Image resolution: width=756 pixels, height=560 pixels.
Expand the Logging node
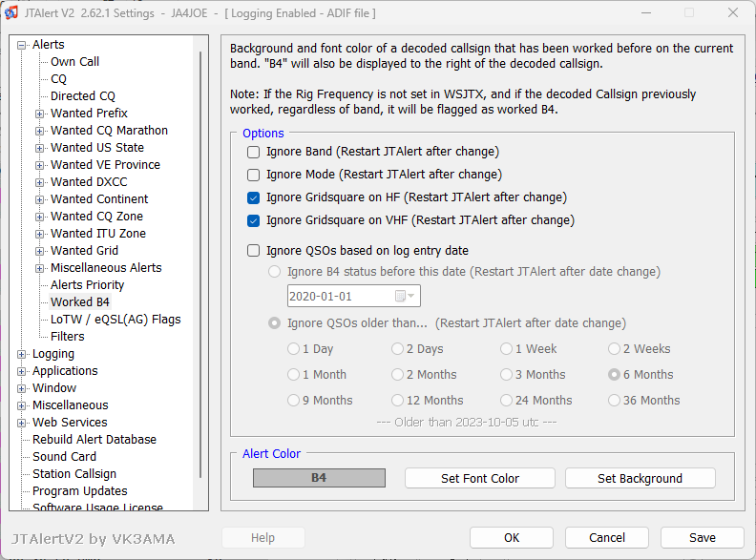(21, 354)
